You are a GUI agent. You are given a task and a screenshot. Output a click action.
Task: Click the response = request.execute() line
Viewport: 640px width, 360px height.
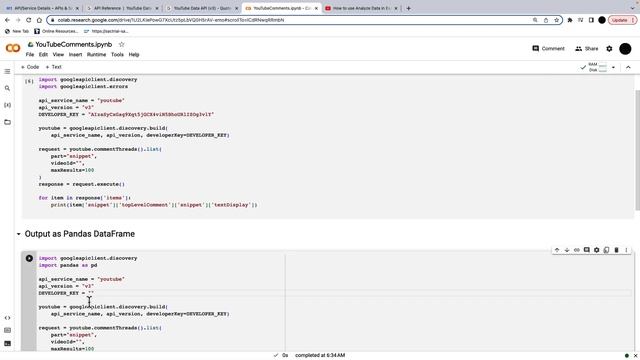coord(82,184)
